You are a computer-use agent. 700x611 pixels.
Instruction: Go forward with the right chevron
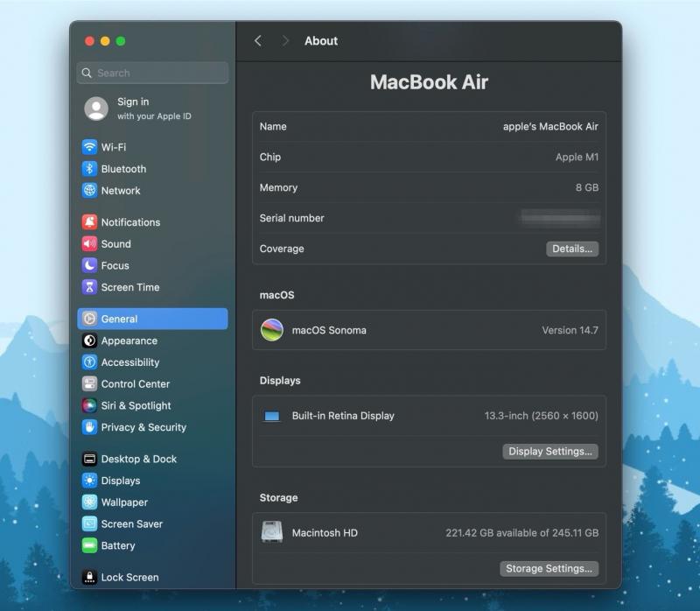click(285, 41)
